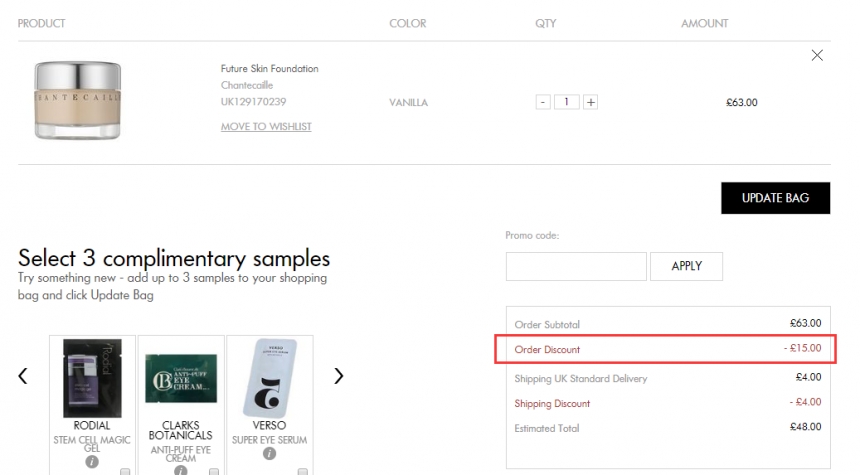
Task: Remove Future Skin Foundation with X icon
Action: 817,56
